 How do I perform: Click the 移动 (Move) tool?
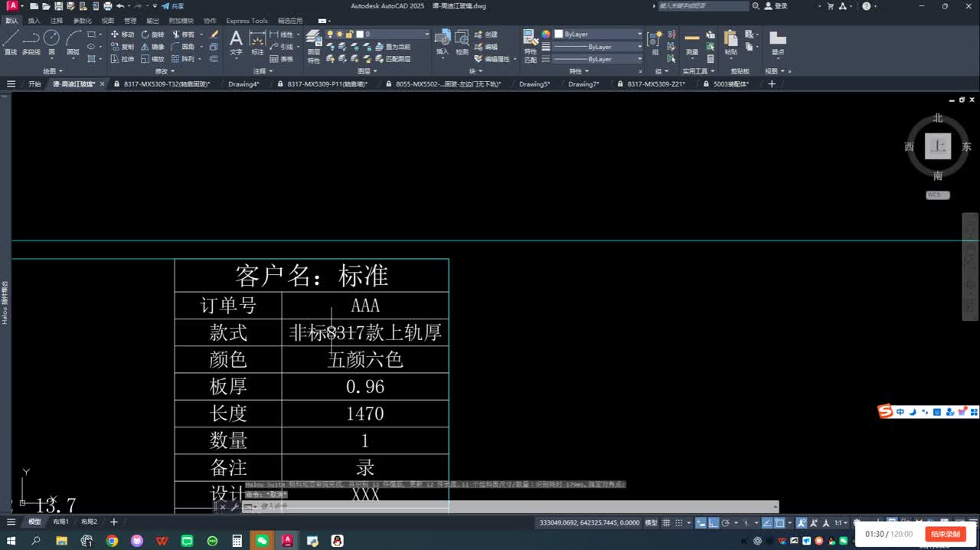[122, 34]
